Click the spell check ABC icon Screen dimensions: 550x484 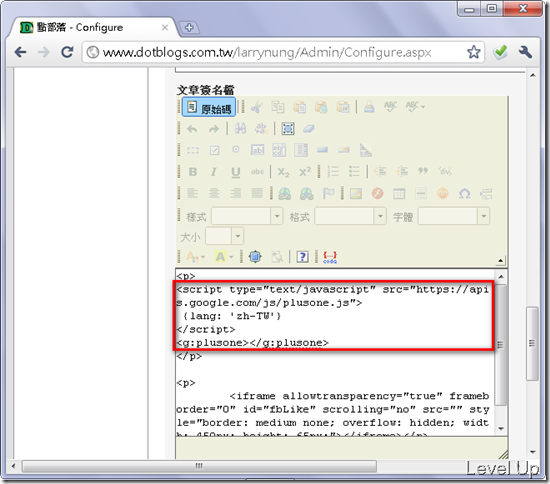tap(390, 107)
